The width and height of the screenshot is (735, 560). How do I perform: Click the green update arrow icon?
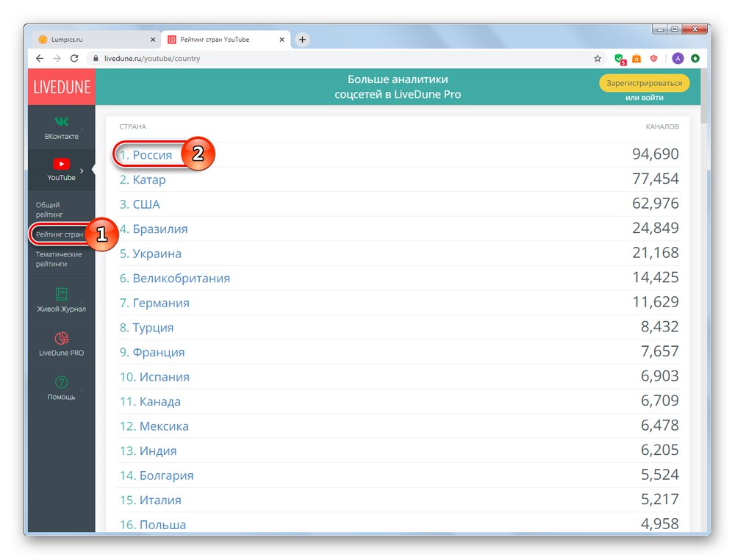pyautogui.click(x=695, y=59)
